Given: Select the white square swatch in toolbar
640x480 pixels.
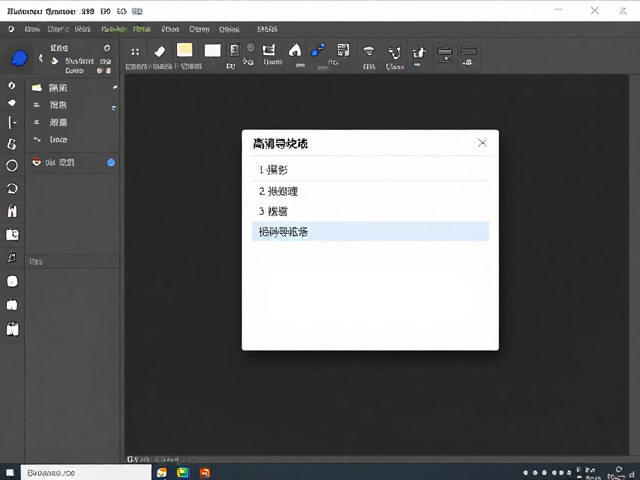Looking at the screenshot, I should click(x=212, y=51).
